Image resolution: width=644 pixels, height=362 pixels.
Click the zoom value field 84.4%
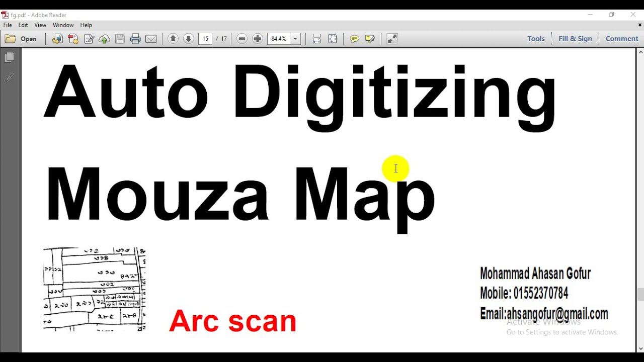279,39
